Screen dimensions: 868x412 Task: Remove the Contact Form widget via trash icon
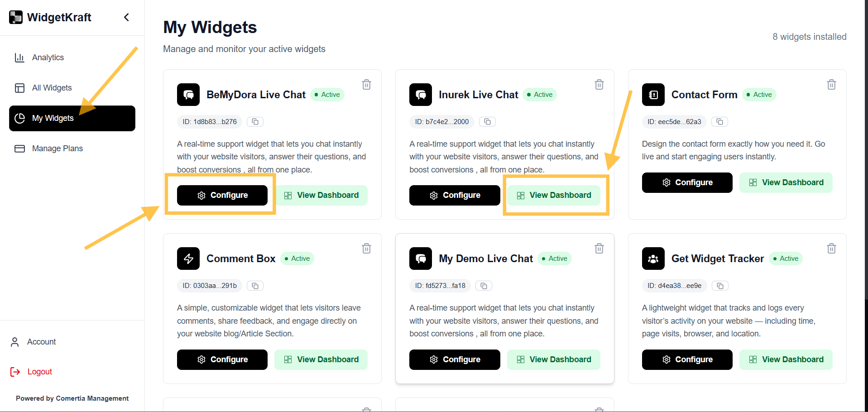pyautogui.click(x=831, y=85)
